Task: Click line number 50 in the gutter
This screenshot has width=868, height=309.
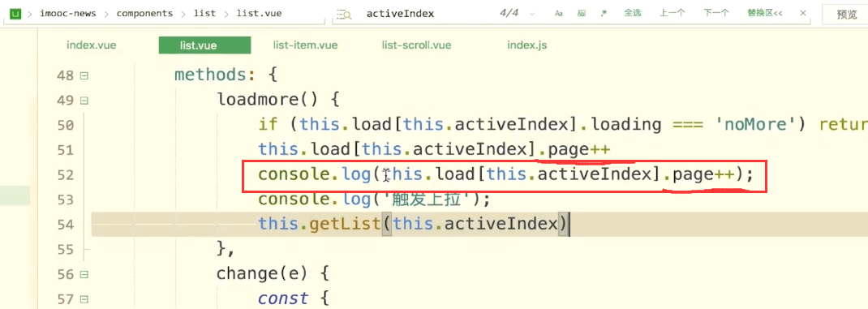Action: pos(66,126)
